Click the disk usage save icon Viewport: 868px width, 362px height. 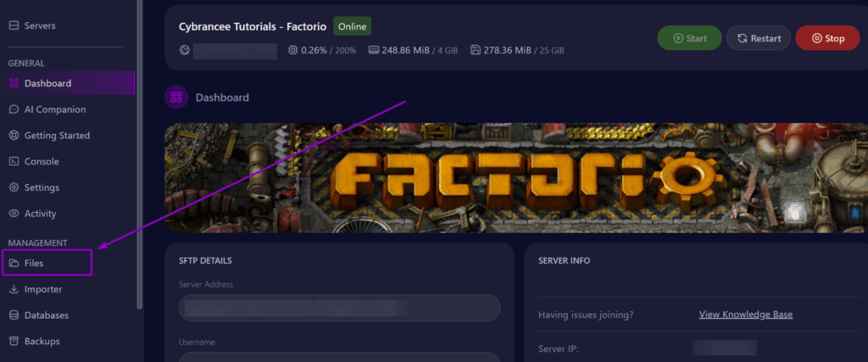tap(475, 50)
